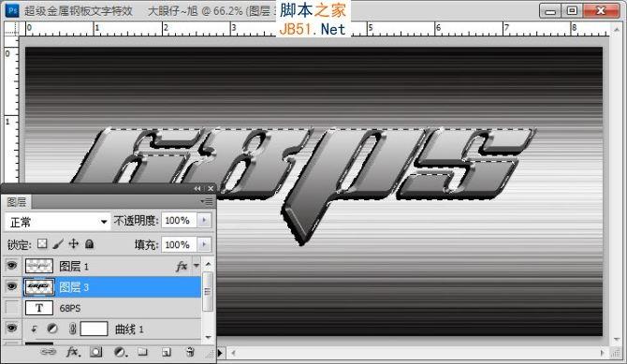Click horizontal scrollbar left arrow of canvas
The width and height of the screenshot is (627, 364).
[x=233, y=353]
